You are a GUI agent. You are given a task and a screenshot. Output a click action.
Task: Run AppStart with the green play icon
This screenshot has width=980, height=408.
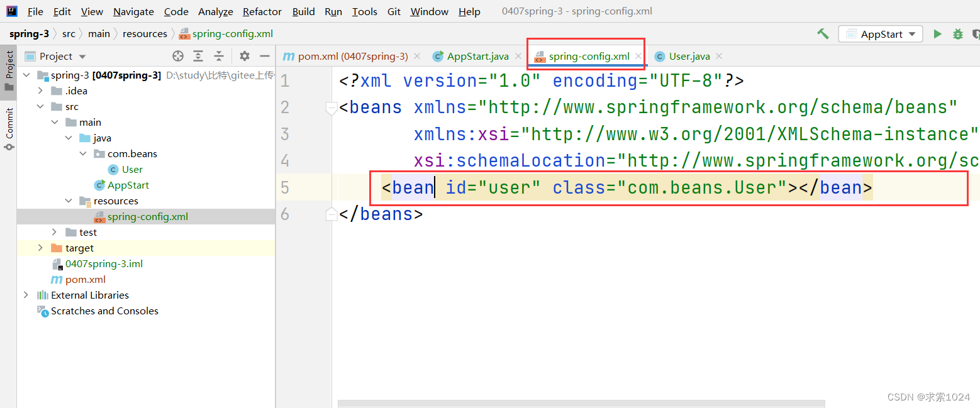click(x=937, y=34)
